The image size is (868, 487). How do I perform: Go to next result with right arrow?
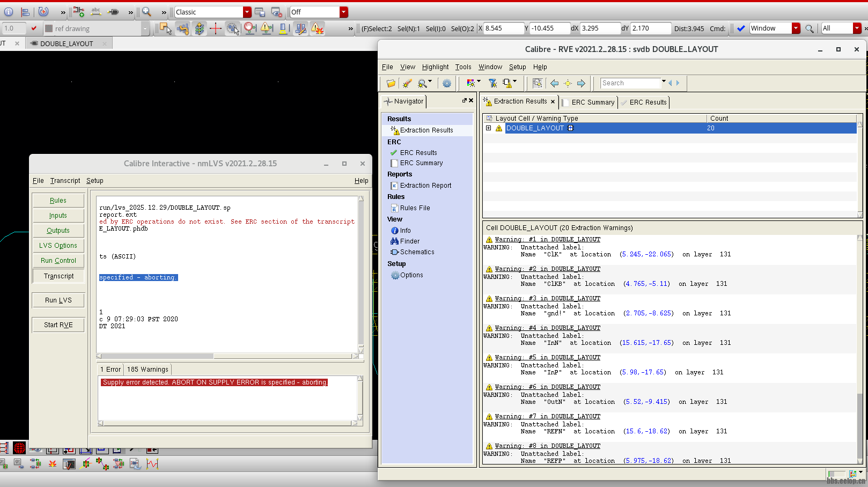point(581,83)
